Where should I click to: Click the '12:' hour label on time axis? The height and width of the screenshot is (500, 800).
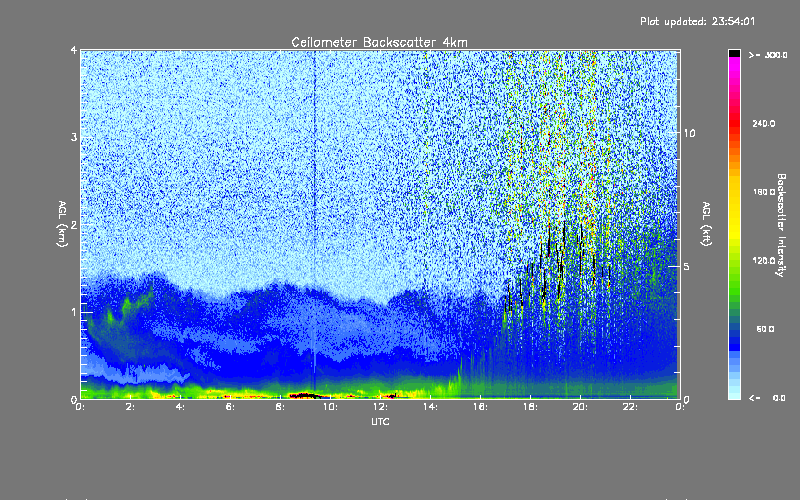point(380,407)
